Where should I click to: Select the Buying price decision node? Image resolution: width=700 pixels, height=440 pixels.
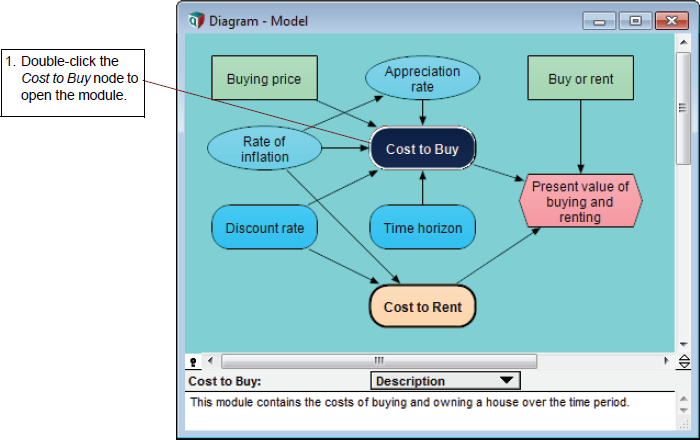click(264, 78)
